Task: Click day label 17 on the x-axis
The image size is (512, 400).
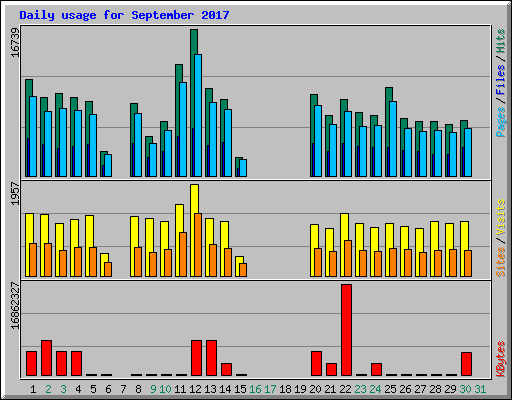Action: (x=270, y=389)
